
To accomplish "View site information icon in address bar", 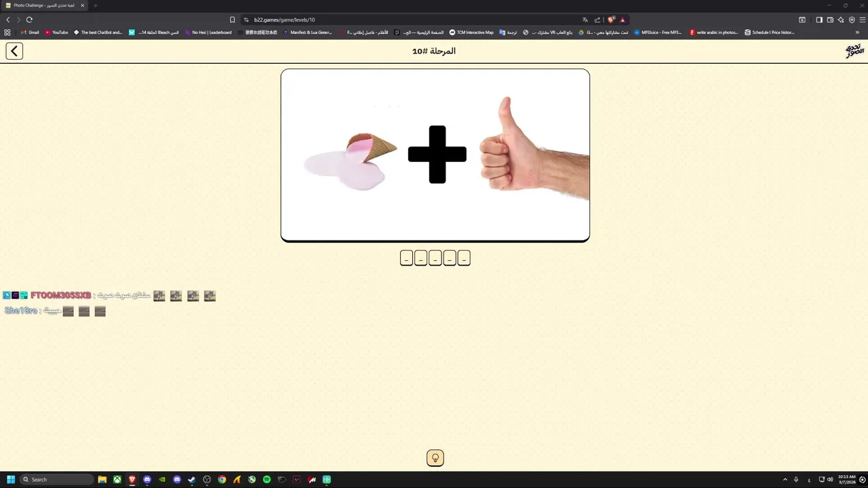I will tap(246, 20).
